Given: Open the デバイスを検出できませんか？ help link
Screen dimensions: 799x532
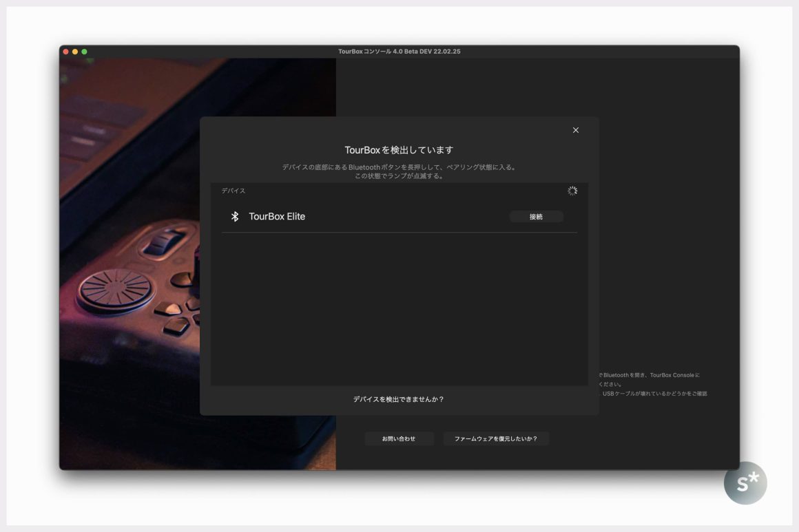Looking at the screenshot, I should [x=399, y=399].
